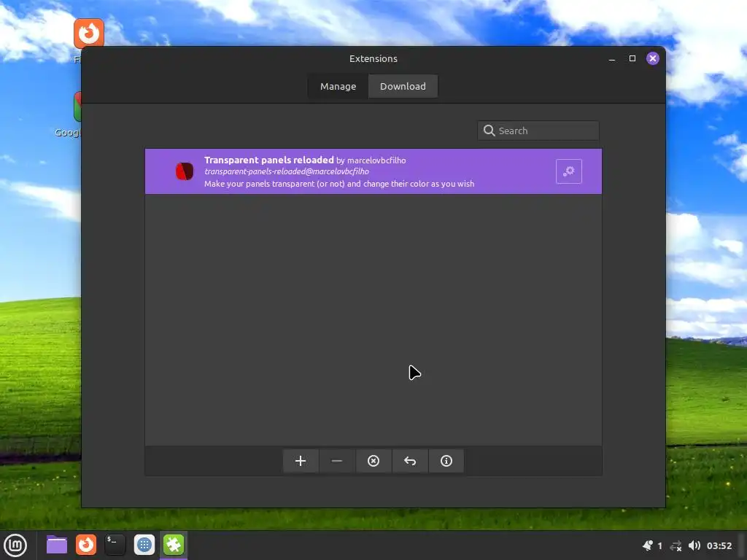Click the Firefox desktop shortcut icon
Image resolution: width=747 pixels, height=560 pixels.
(x=89, y=34)
